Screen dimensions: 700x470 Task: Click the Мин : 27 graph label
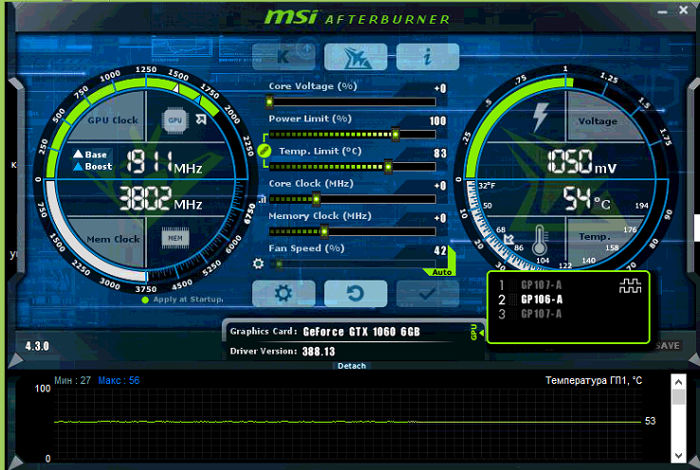point(72,380)
